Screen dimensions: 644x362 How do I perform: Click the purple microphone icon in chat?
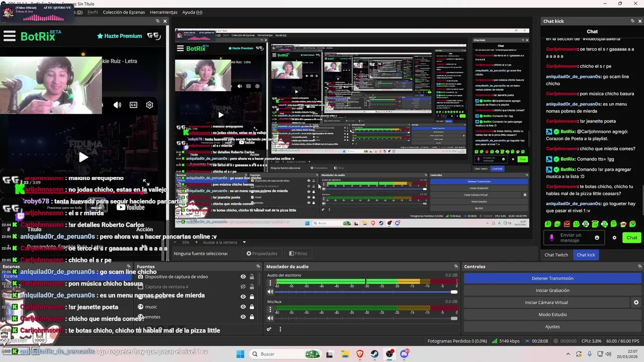551,238
